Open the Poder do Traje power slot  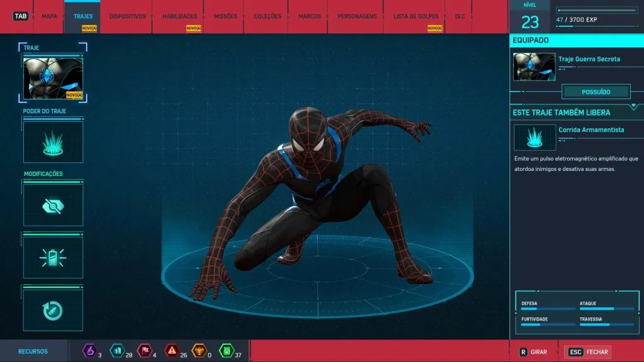[x=53, y=142]
